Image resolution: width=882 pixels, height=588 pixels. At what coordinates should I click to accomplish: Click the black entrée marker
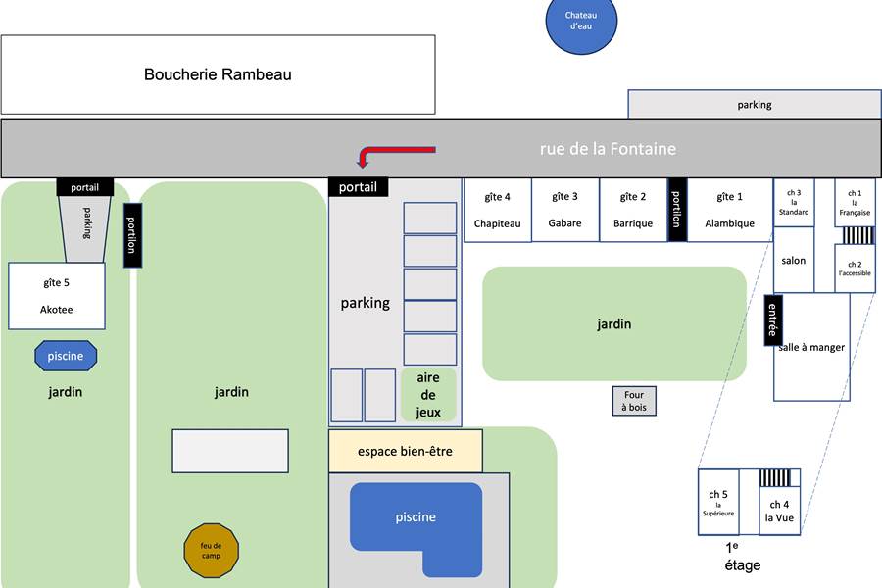[773, 319]
